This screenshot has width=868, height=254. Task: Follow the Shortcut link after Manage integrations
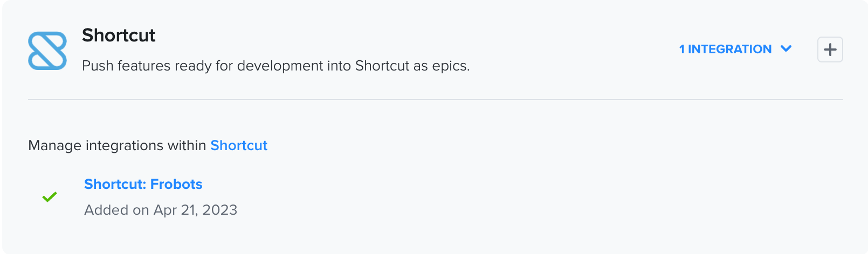pyautogui.click(x=239, y=145)
